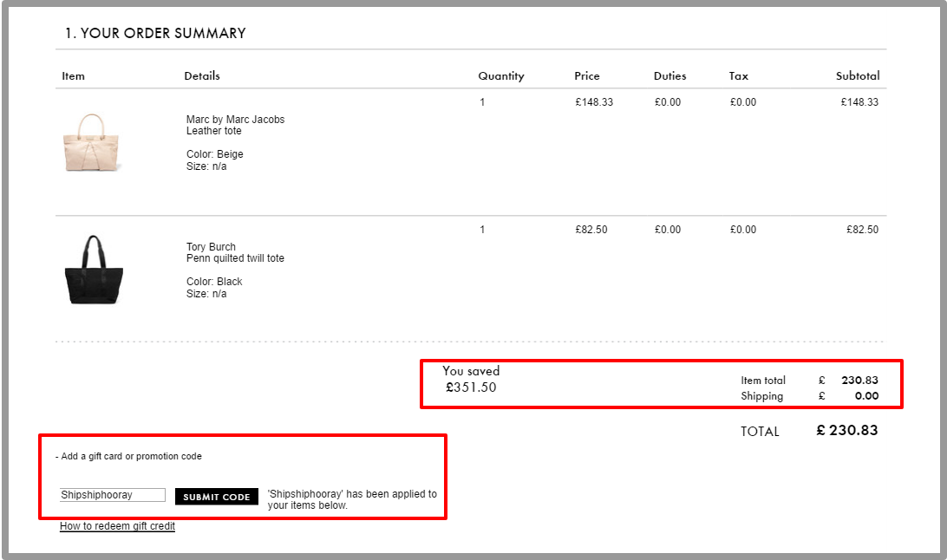
Task: Click the Details column header
Action: pyautogui.click(x=202, y=76)
